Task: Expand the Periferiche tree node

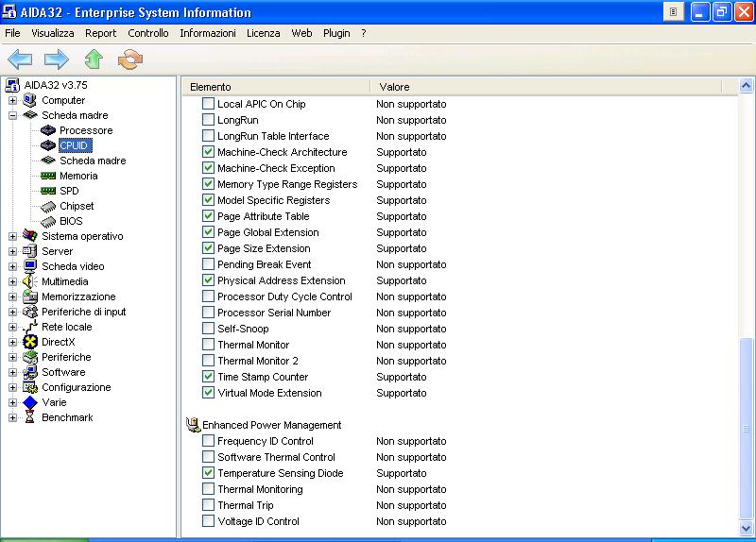Action: coord(12,358)
